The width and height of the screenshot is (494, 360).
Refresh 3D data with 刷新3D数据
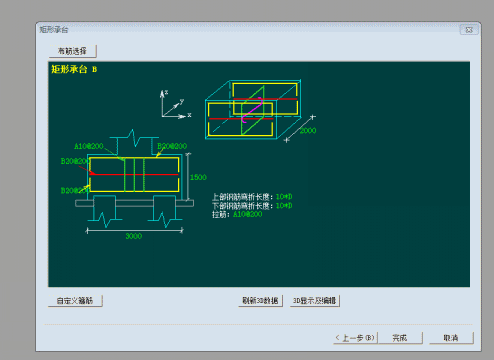260,301
